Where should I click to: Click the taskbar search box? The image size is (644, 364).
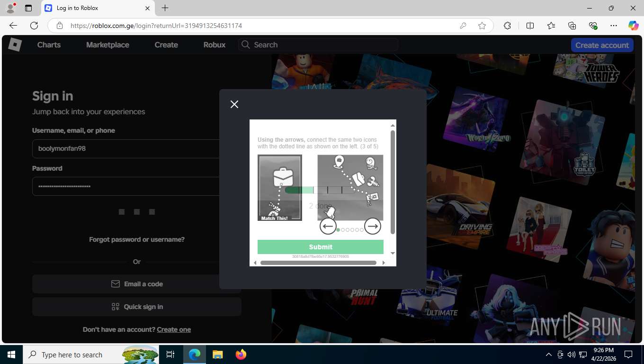91,355
